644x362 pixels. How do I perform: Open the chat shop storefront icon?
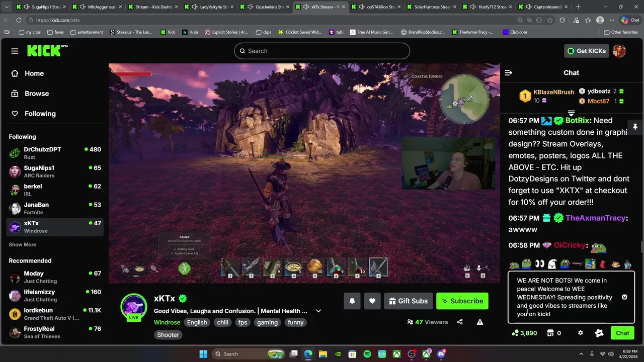coord(550,333)
